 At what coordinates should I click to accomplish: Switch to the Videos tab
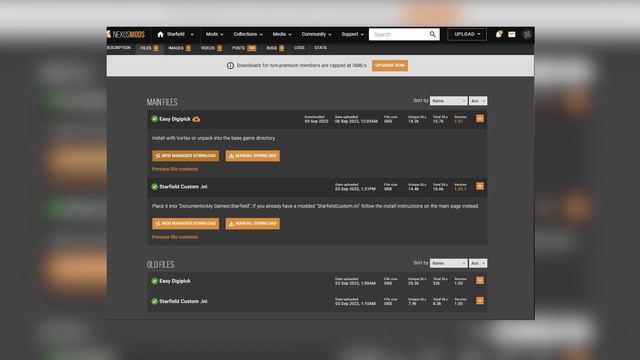[x=211, y=48]
